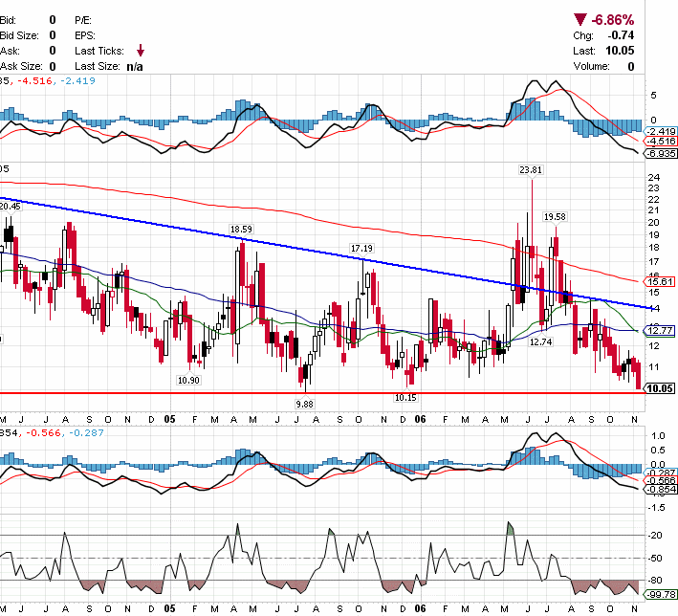Image resolution: width=678 pixels, height=616 pixels.
Task: Click the Bid Size label in quote header
Action: pyautogui.click(x=17, y=35)
